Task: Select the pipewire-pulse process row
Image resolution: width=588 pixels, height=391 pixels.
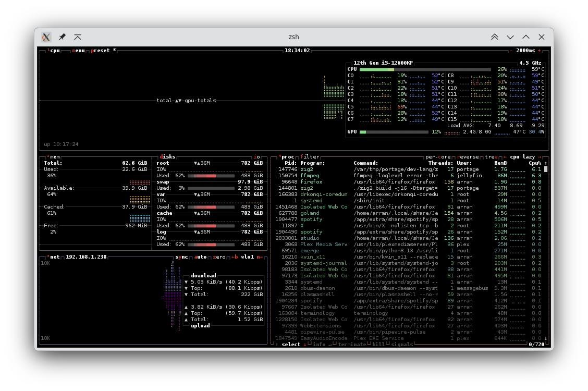Action: tap(408, 332)
